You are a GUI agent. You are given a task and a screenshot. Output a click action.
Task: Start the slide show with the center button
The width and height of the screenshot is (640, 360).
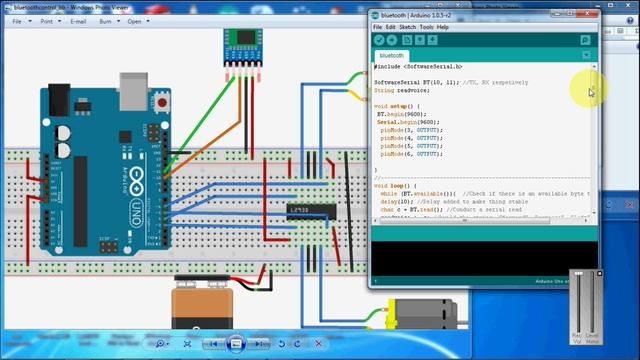[236, 344]
